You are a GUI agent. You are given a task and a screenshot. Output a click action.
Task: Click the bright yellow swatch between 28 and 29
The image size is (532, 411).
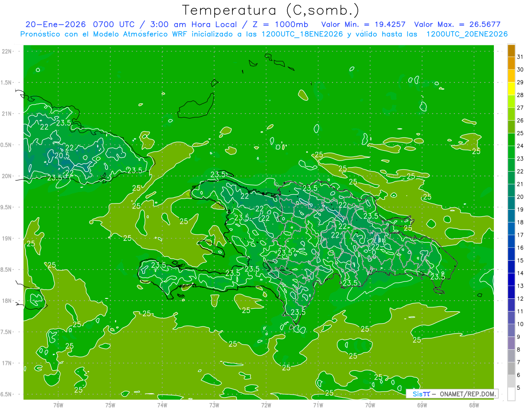[511, 89]
